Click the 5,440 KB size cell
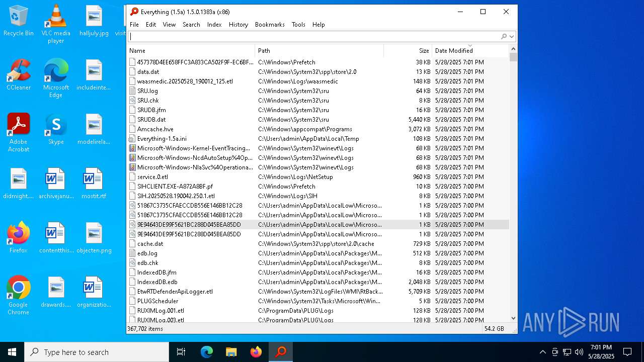The image size is (644, 362). 419,119
